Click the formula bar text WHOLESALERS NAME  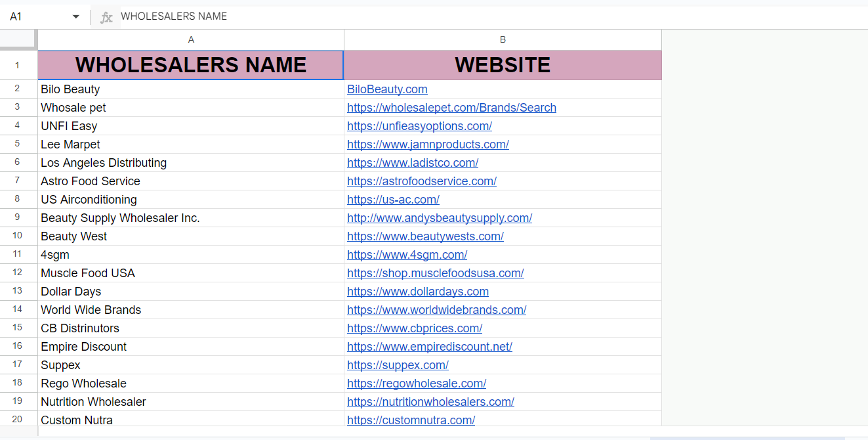click(x=174, y=16)
